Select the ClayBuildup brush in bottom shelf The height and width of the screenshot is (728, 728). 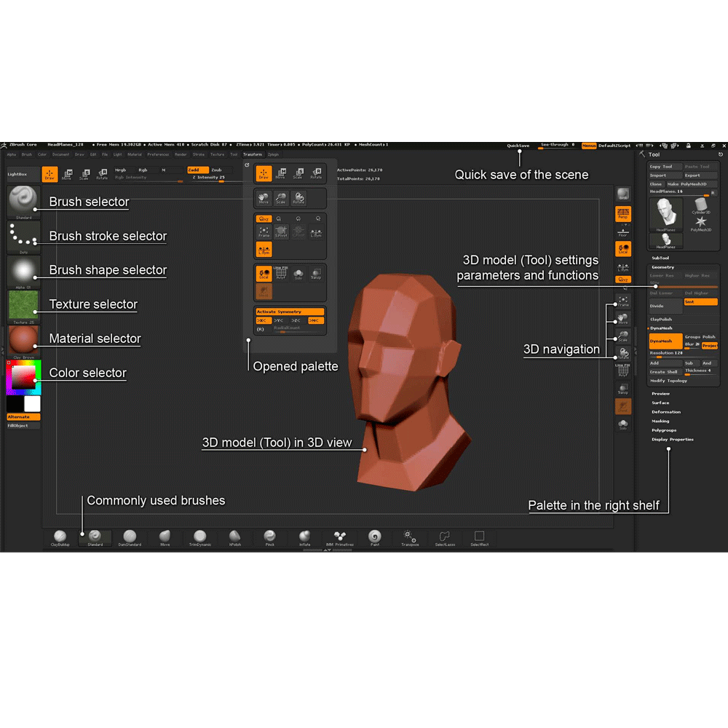click(60, 538)
